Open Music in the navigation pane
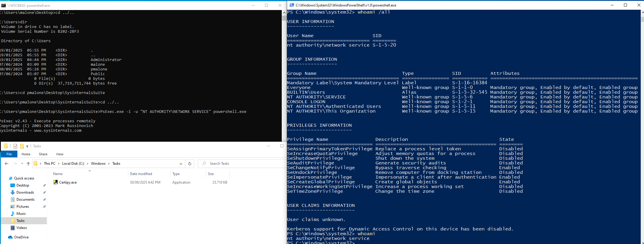The width and height of the screenshot is (644, 244). (21, 214)
